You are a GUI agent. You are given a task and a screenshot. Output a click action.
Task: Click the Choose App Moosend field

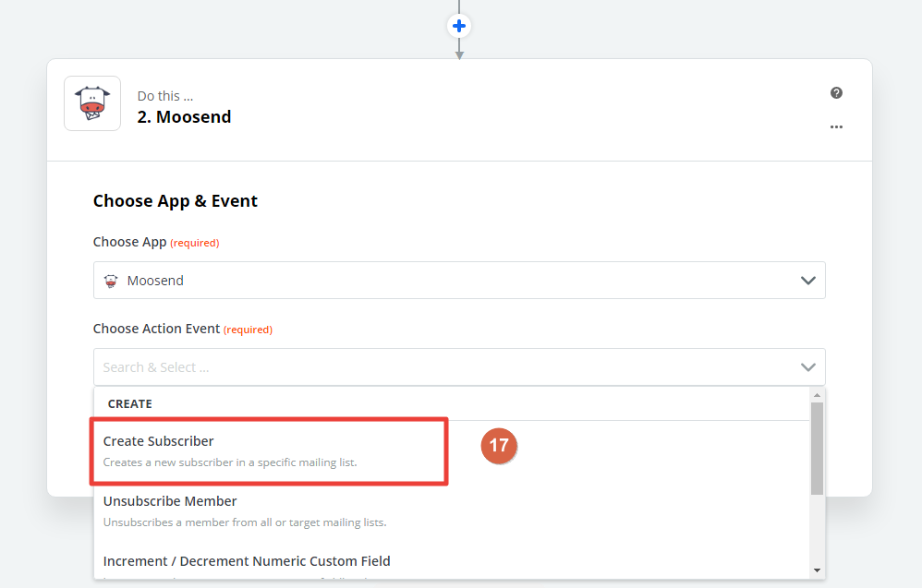pos(459,281)
